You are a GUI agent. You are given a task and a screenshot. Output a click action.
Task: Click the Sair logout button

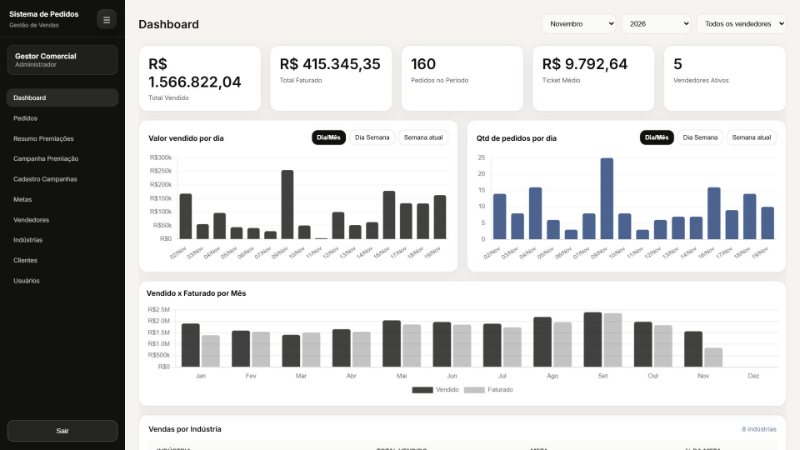pyautogui.click(x=62, y=431)
